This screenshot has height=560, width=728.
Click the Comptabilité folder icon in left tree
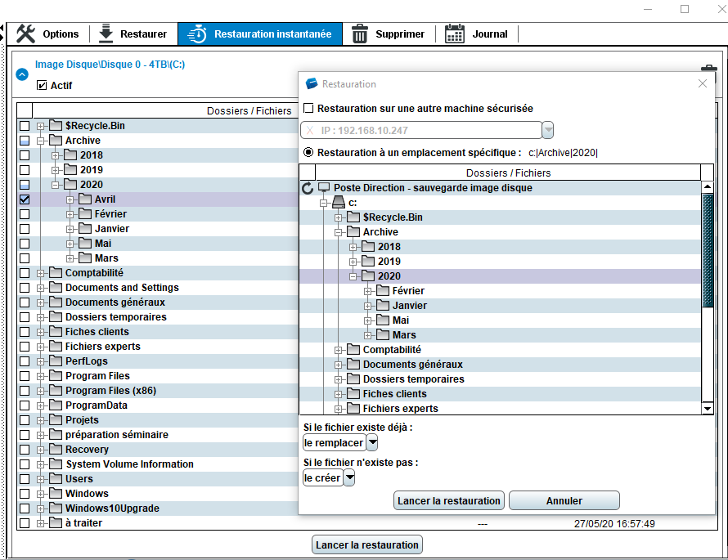click(56, 272)
